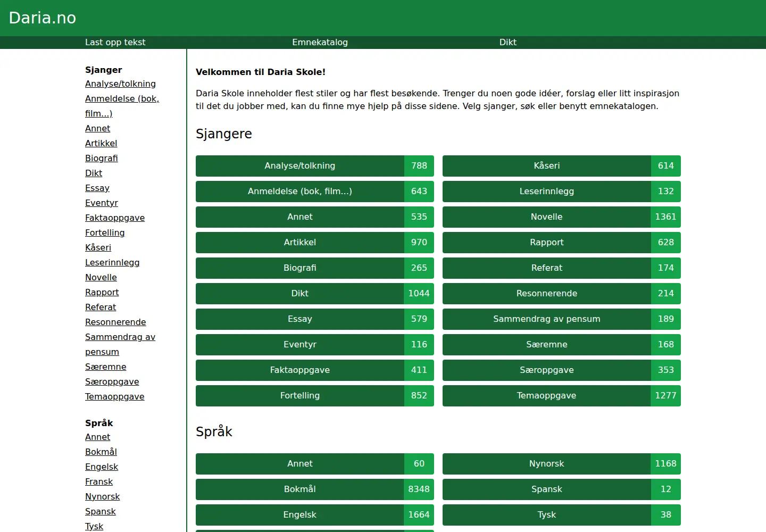Select the Leserinnlegg genre button

coord(562,192)
